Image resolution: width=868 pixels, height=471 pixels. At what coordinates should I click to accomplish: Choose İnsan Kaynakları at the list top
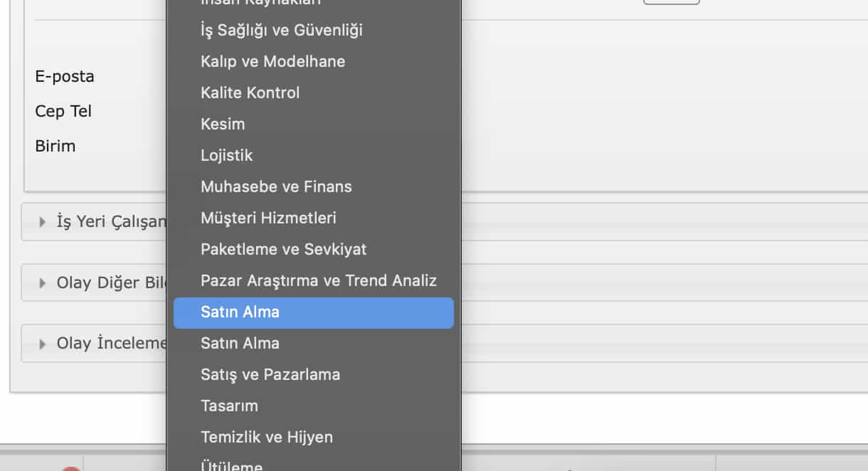(260, 3)
